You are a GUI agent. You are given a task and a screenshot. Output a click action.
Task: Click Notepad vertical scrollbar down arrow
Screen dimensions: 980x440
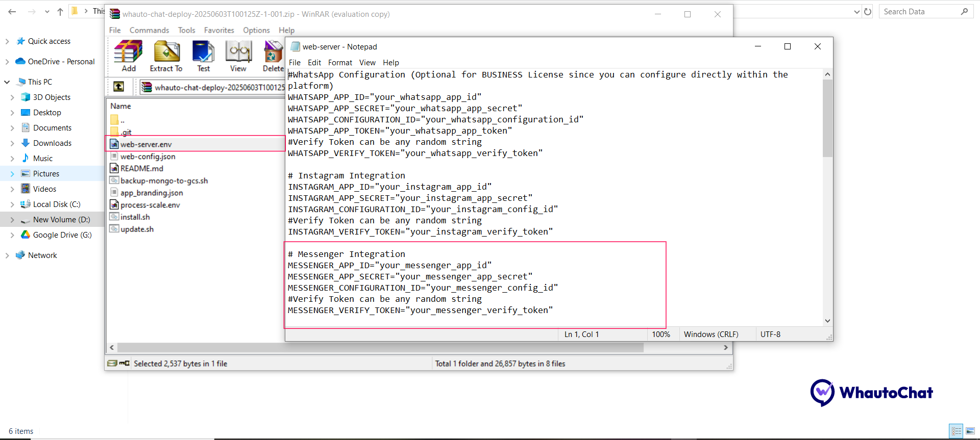[x=827, y=321]
